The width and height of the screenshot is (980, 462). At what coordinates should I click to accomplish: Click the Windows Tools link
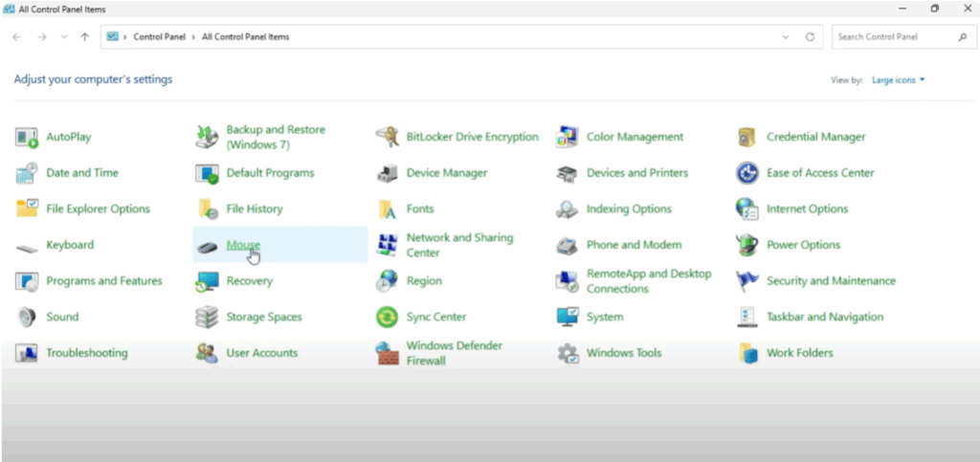coord(624,353)
